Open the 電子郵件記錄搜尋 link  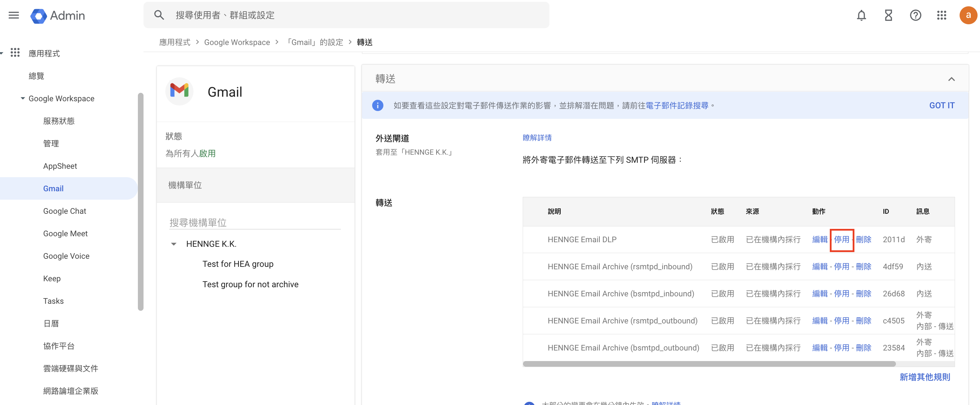point(677,105)
